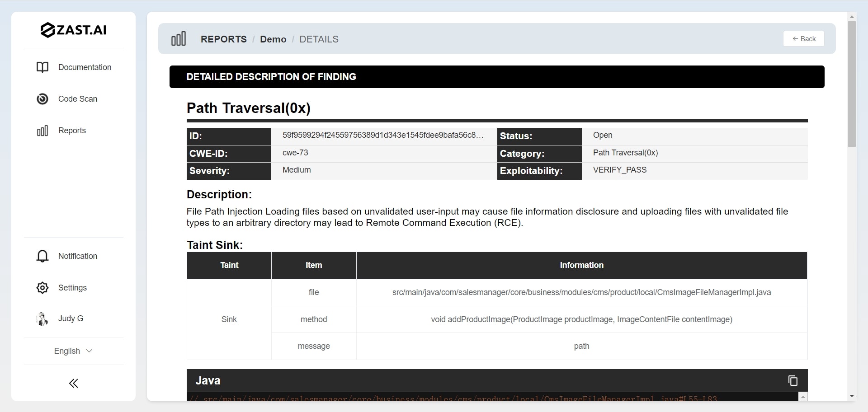This screenshot has height=412, width=868.
Task: Click the Notification bell icon
Action: click(x=42, y=256)
